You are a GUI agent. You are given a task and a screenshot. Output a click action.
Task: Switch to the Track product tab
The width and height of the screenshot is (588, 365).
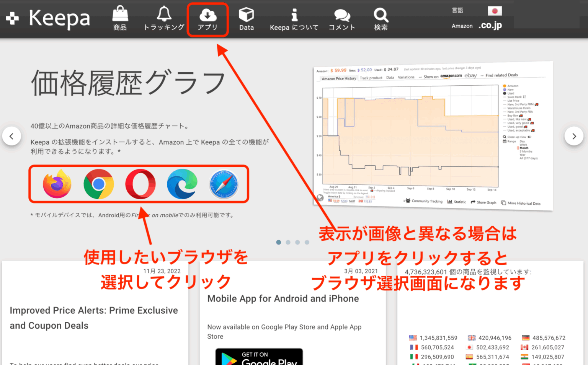(371, 78)
